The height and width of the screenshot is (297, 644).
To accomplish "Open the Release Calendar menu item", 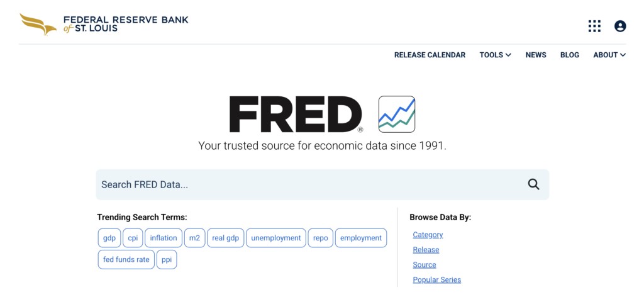I will point(430,55).
